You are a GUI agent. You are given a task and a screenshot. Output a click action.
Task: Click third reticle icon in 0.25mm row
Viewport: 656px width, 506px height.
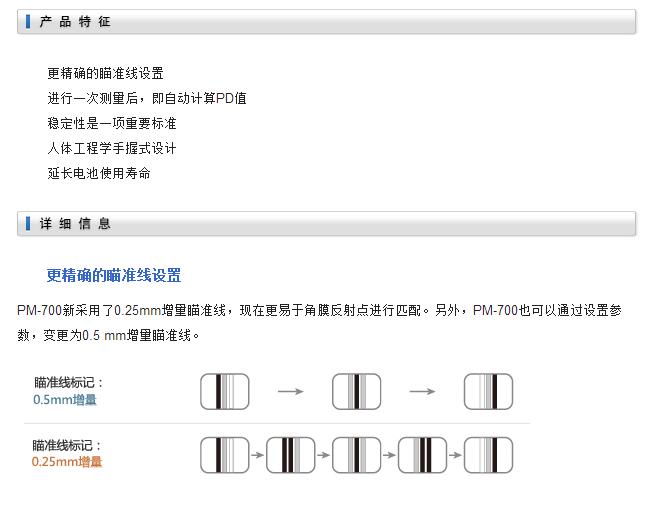[x=357, y=455]
